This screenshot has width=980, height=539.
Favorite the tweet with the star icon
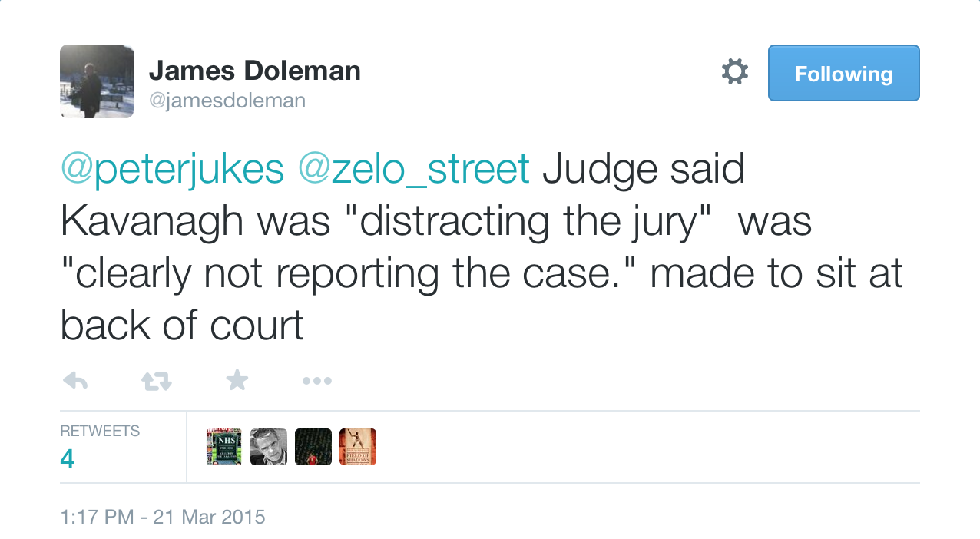237,379
